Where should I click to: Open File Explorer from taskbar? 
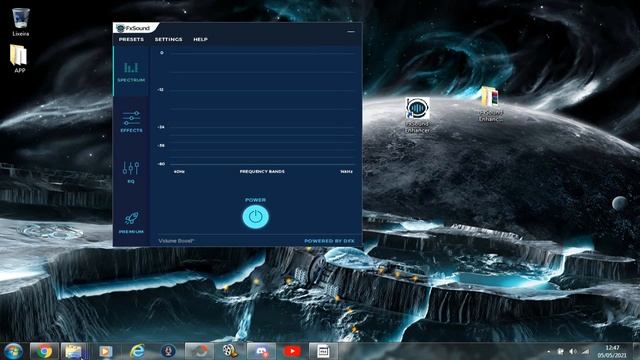[75, 351]
